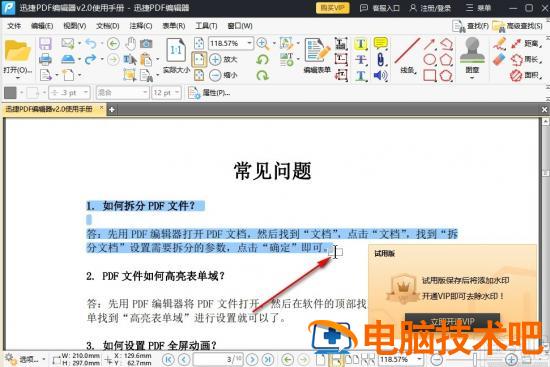
Task: Toggle the highlighted page layout mode in status bar
Action: [x=336, y=360]
